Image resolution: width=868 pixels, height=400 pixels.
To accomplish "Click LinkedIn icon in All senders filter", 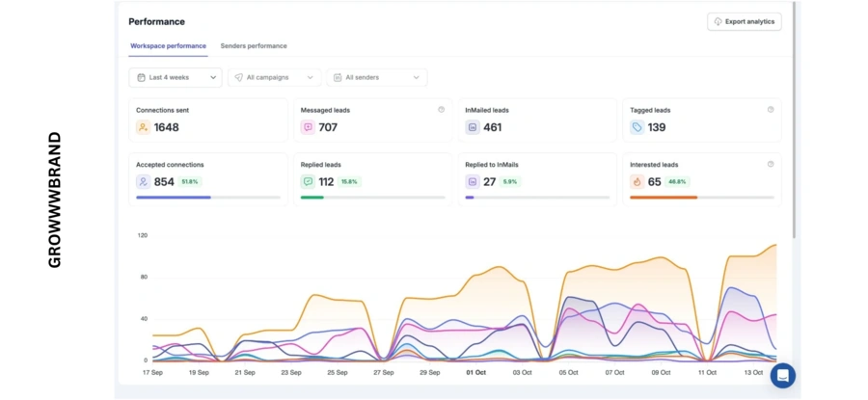I will (x=338, y=77).
